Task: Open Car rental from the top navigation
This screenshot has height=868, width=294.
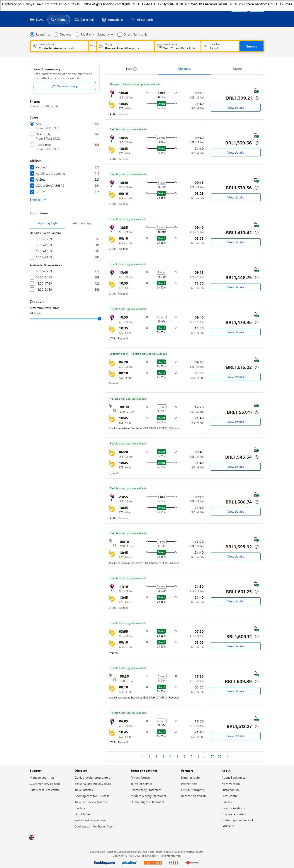Action: [x=84, y=20]
